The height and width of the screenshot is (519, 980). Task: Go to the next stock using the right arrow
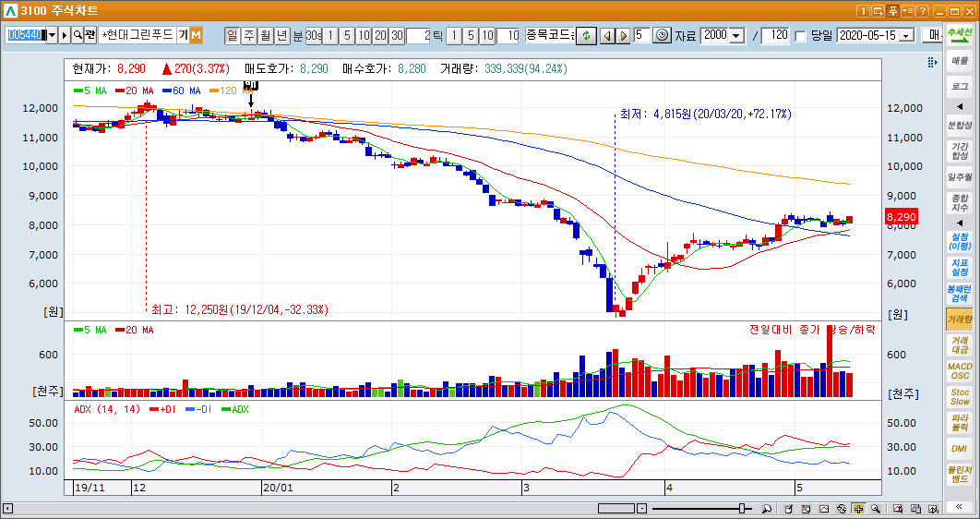pos(623,36)
